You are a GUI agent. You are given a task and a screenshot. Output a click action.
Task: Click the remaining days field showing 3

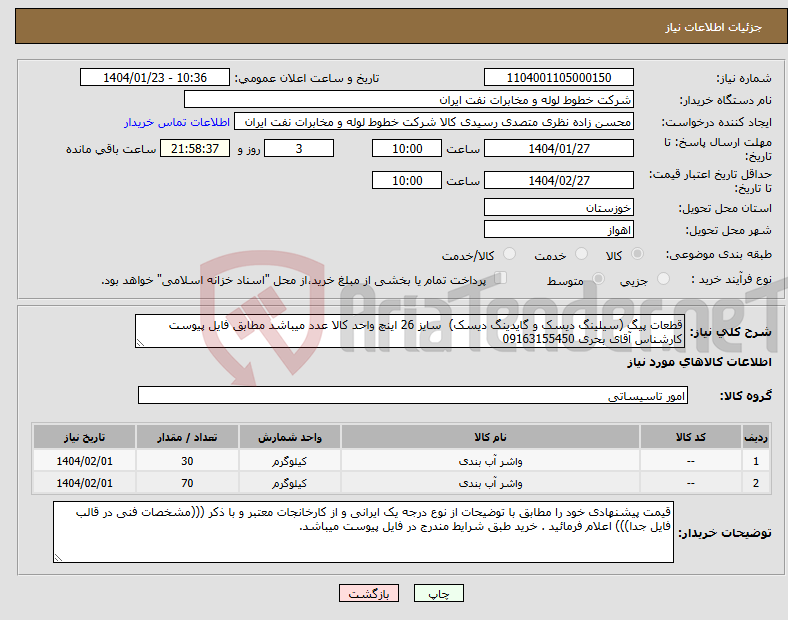[299, 148]
